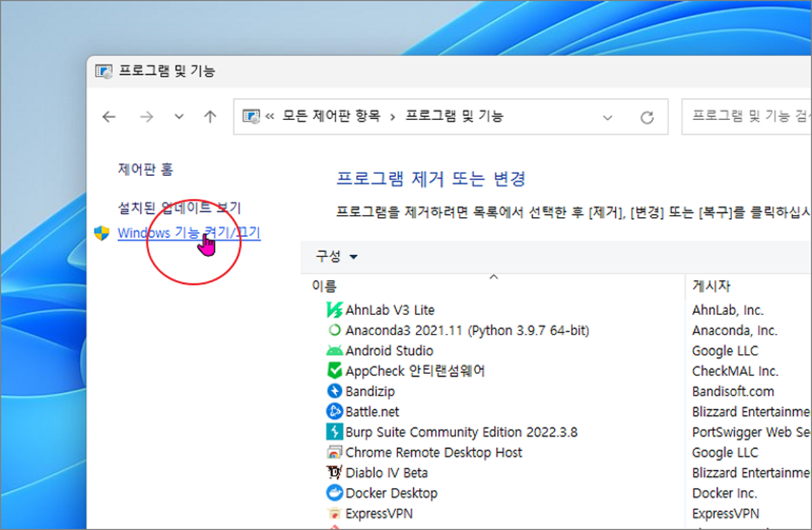812x530 pixels.
Task: Go up one level with Up arrow
Action: [x=209, y=117]
